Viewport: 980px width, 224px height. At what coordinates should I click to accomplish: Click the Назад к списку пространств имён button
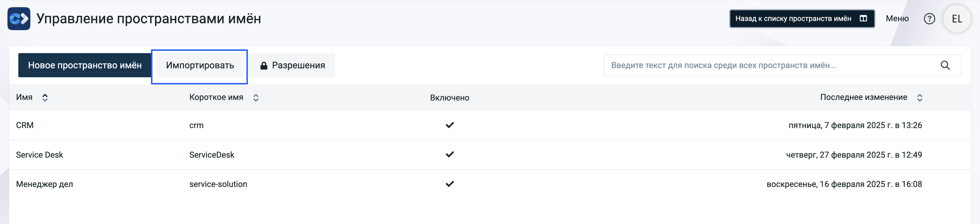802,19
